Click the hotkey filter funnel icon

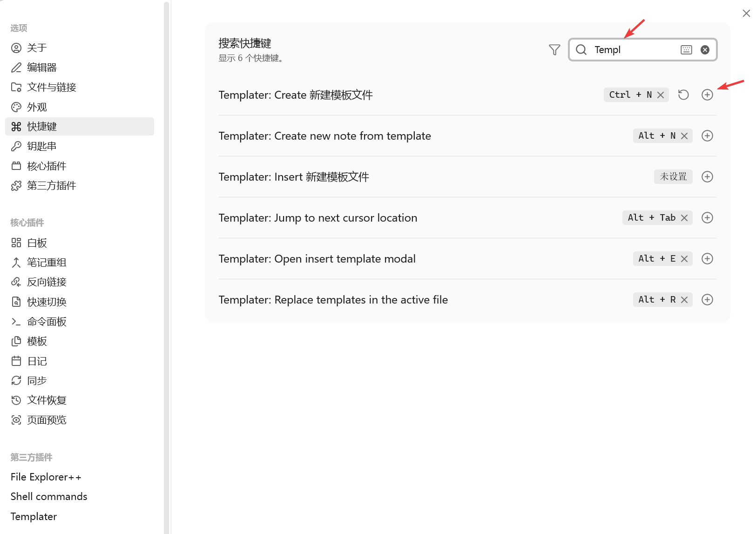[x=554, y=50]
